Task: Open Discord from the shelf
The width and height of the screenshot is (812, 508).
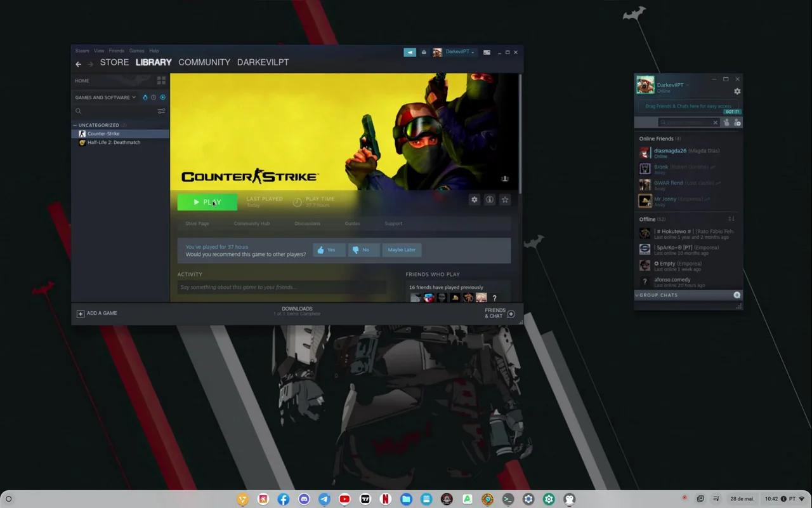Action: tap(304, 499)
